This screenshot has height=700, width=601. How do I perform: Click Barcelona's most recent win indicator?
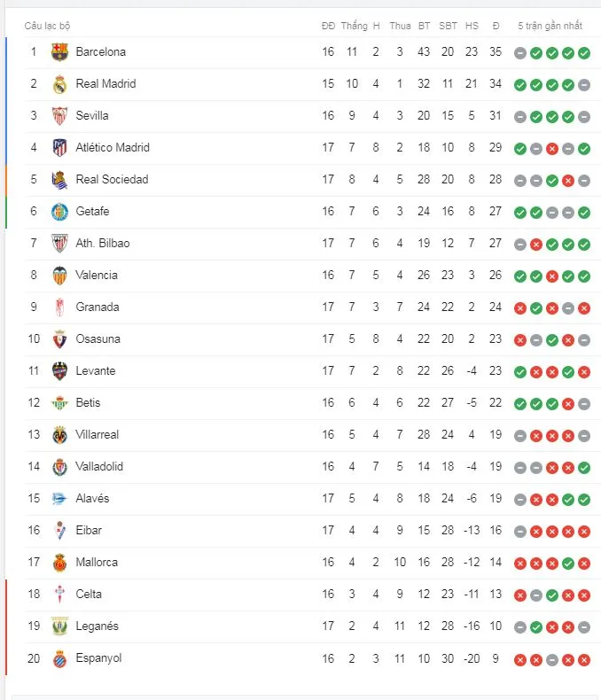click(584, 53)
